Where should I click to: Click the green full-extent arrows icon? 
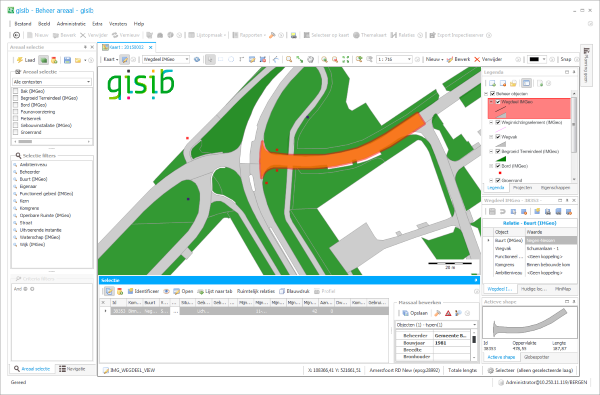tap(346, 59)
